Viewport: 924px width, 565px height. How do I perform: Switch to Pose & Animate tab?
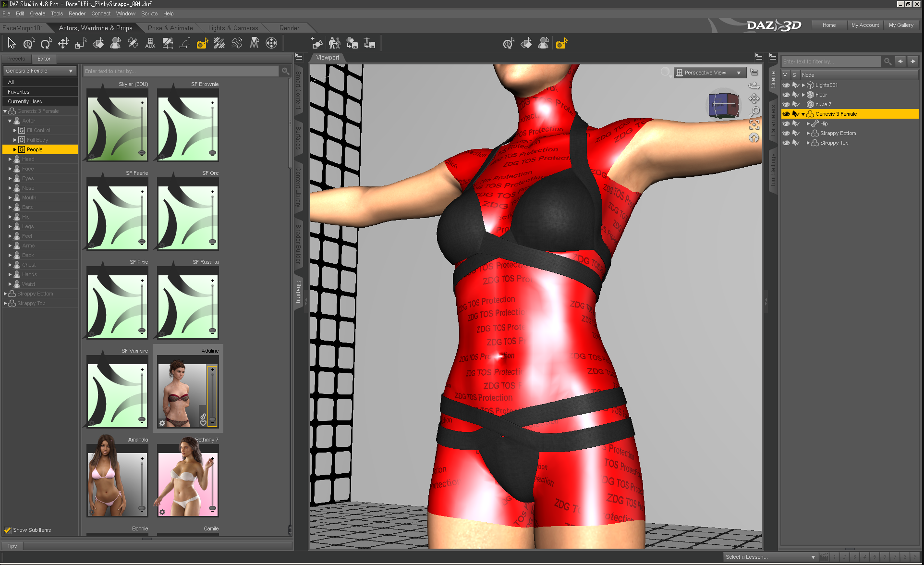pos(170,28)
